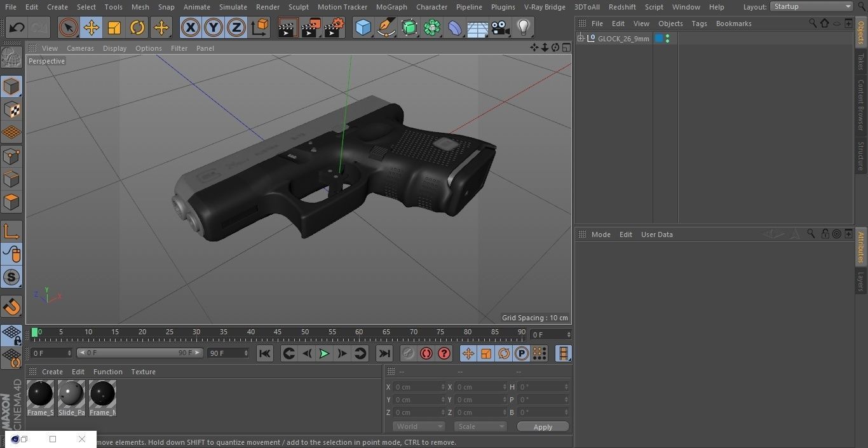The image size is (868, 448).
Task: Switch to Texture mode icon
Action: point(11,109)
